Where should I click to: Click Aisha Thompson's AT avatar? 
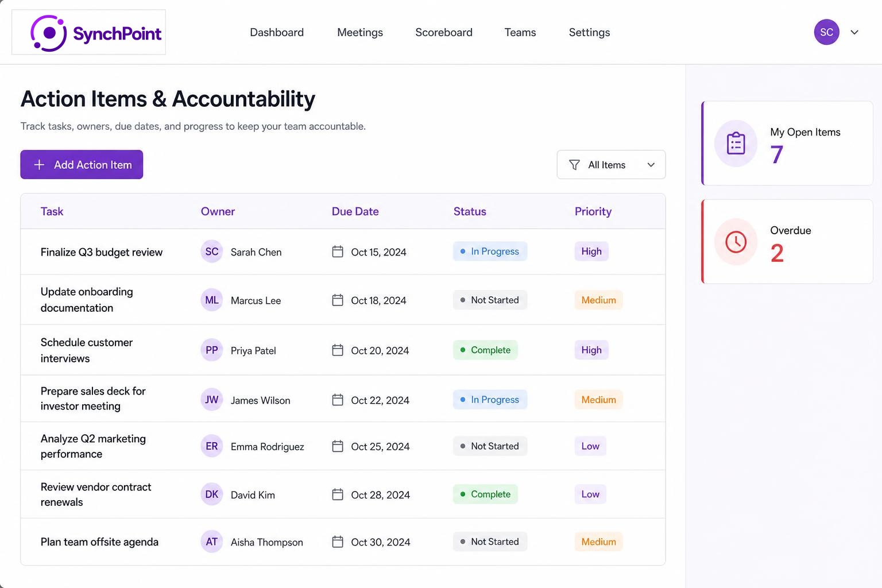(x=212, y=541)
